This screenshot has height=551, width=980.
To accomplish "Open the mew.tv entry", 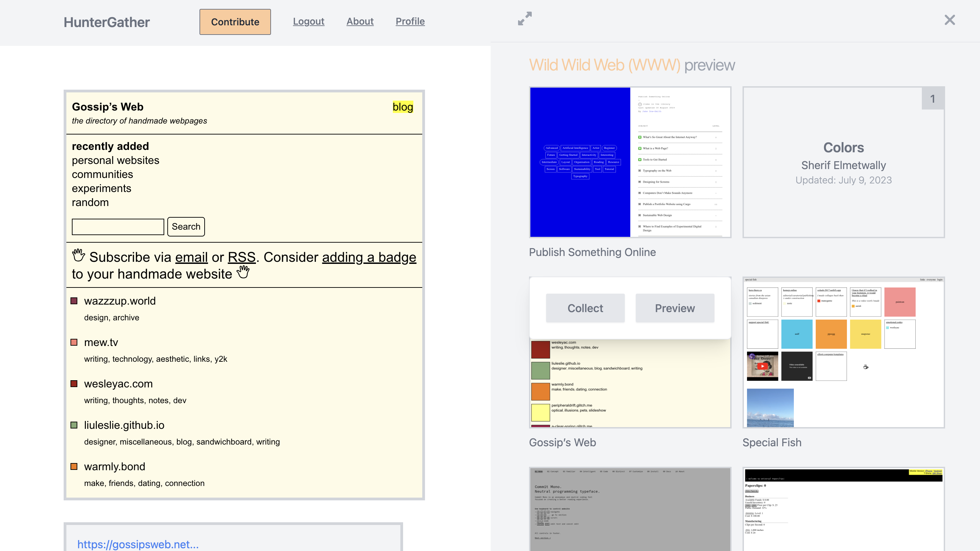I will click(x=101, y=342).
